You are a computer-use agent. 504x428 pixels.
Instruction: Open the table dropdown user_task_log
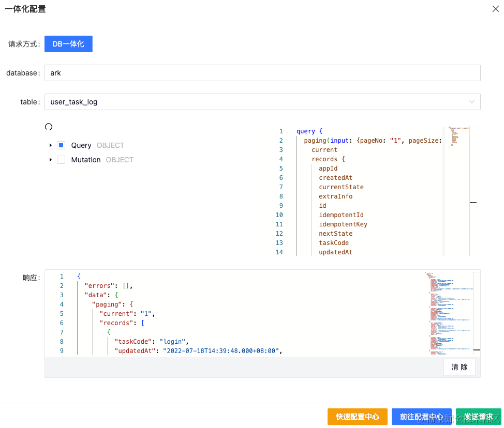pyautogui.click(x=262, y=102)
